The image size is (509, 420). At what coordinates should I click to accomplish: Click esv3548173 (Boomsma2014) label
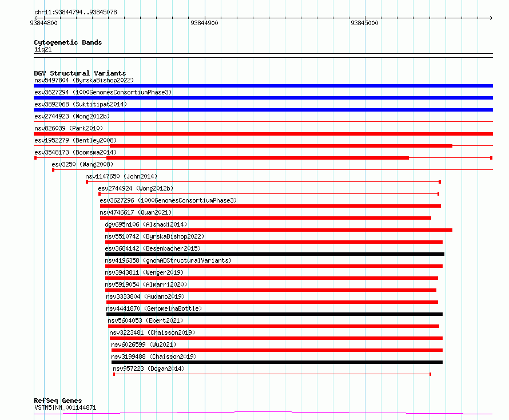(75, 152)
